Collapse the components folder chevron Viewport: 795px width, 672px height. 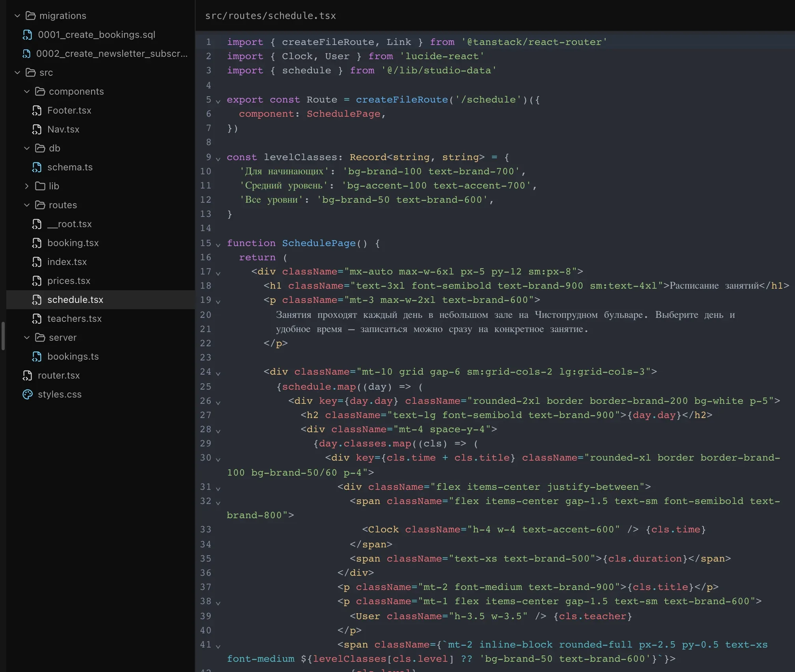pos(27,91)
